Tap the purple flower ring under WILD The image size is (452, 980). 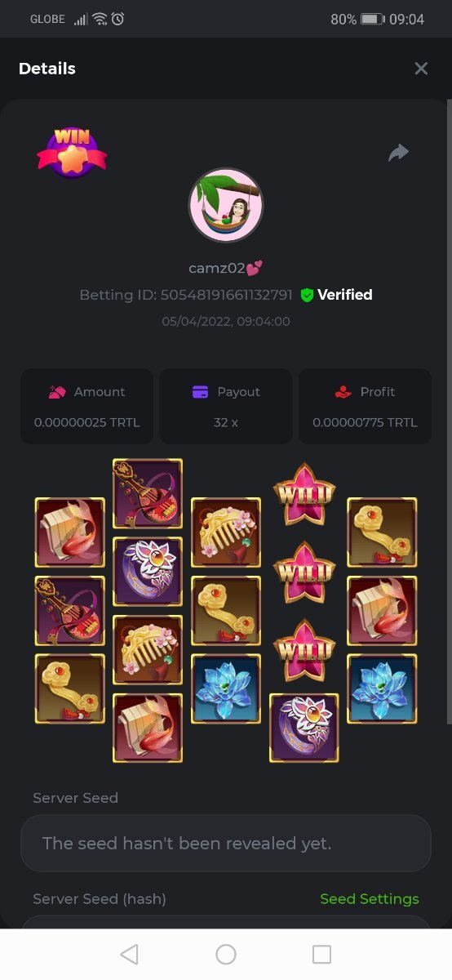point(304,728)
